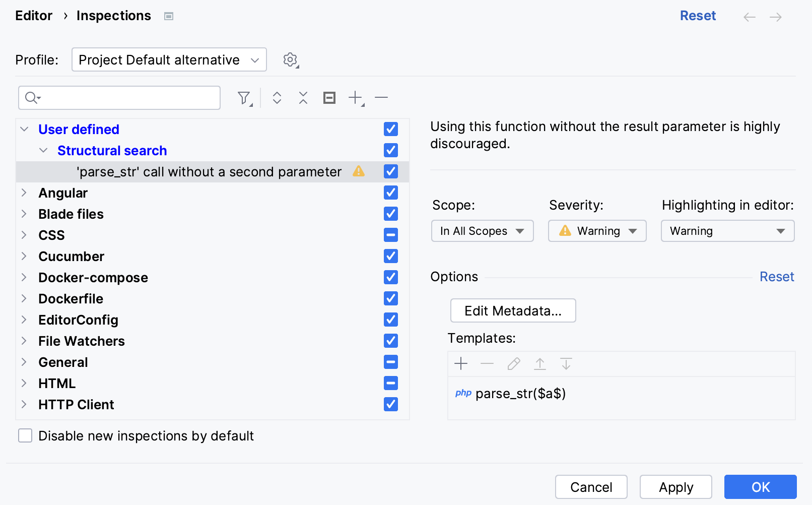Enable Disable new inspections by default
This screenshot has height=505, width=812.
coord(25,436)
